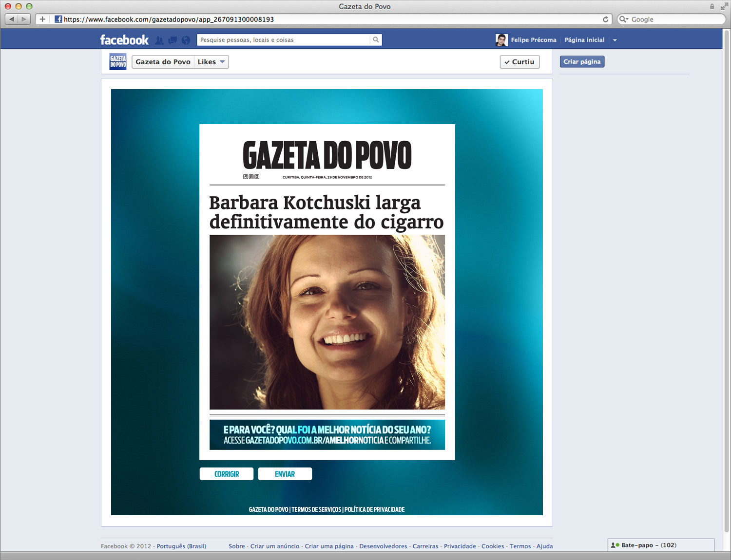Click the newspaper date line text
The width and height of the screenshot is (731, 560).
327,177
